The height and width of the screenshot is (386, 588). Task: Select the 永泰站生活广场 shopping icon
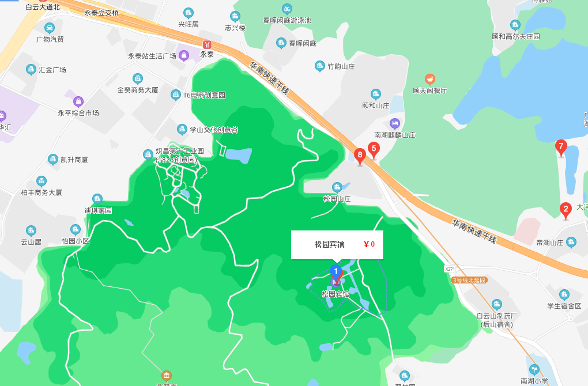click(x=184, y=56)
